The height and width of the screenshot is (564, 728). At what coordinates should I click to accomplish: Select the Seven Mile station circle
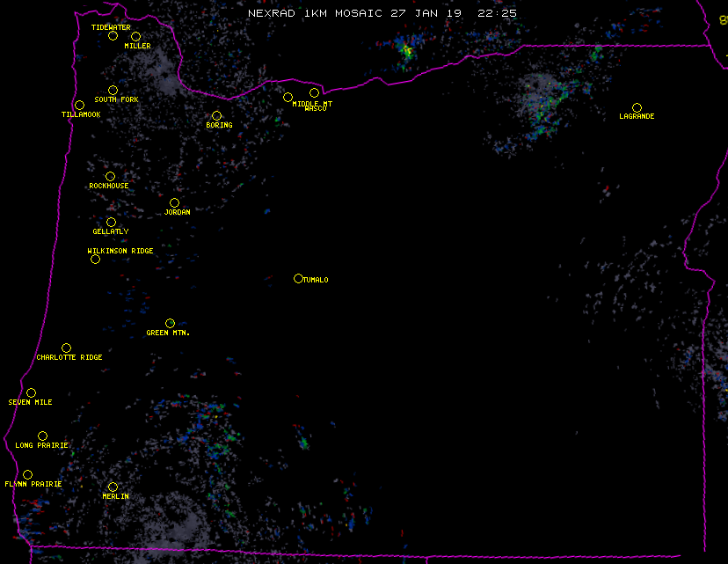(31, 392)
